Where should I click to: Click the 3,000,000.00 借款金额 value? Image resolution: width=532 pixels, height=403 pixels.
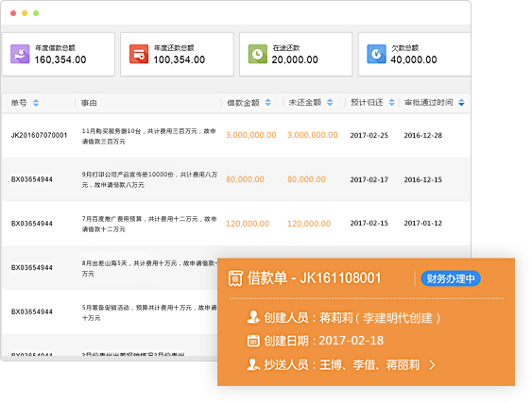251,135
